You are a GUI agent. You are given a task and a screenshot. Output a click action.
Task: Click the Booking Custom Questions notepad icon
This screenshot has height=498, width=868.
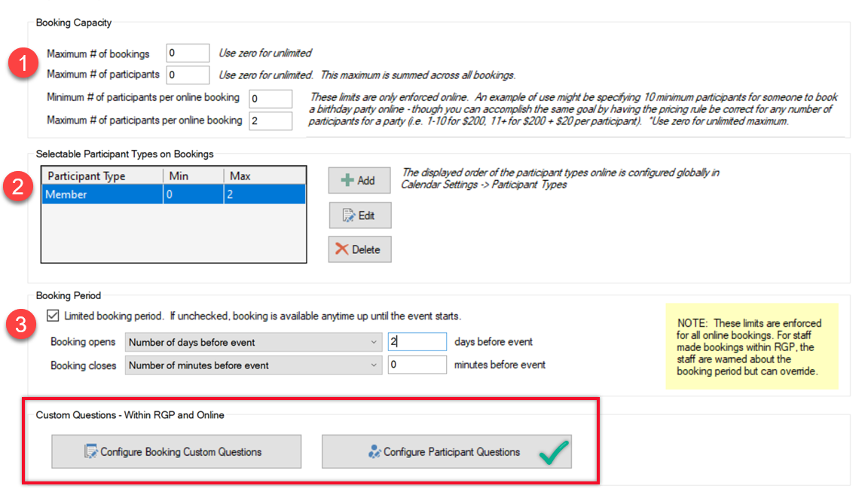tap(91, 452)
